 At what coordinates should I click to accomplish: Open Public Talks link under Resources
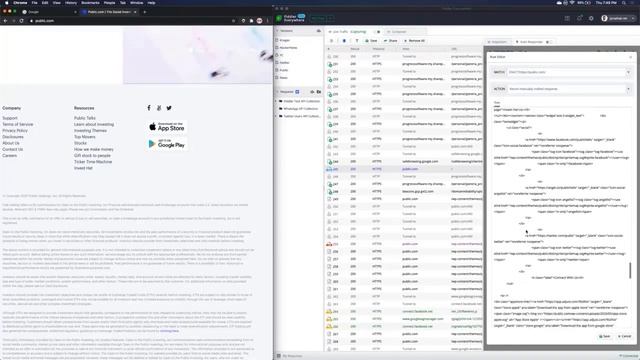(x=85, y=118)
